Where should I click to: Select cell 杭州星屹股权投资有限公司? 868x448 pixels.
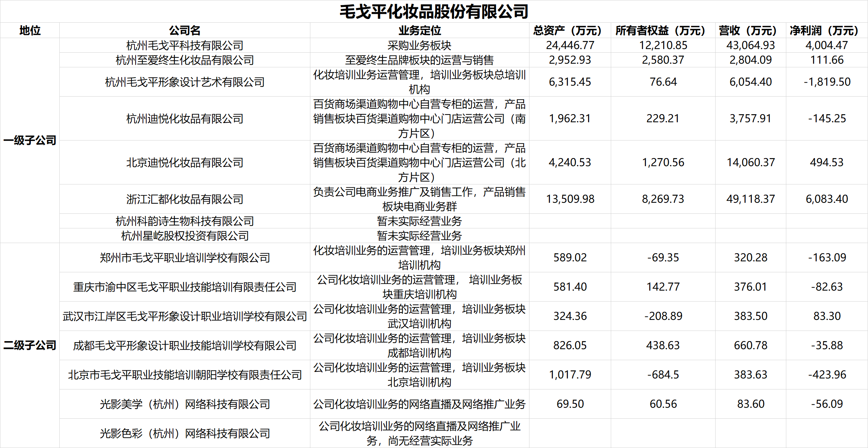(x=185, y=236)
